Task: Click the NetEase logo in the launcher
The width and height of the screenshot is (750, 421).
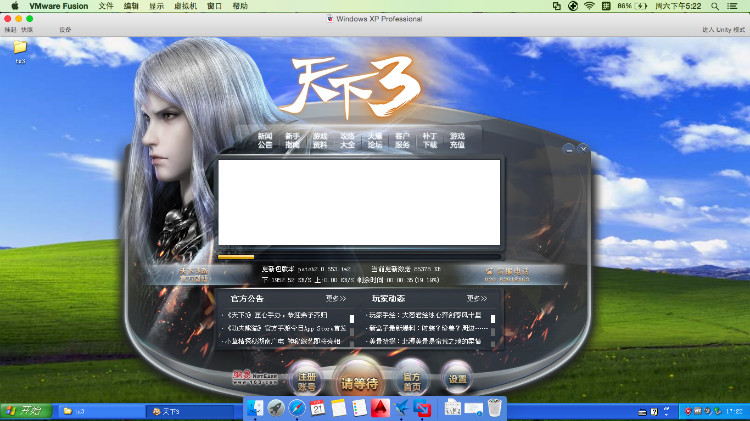Action: [x=255, y=377]
